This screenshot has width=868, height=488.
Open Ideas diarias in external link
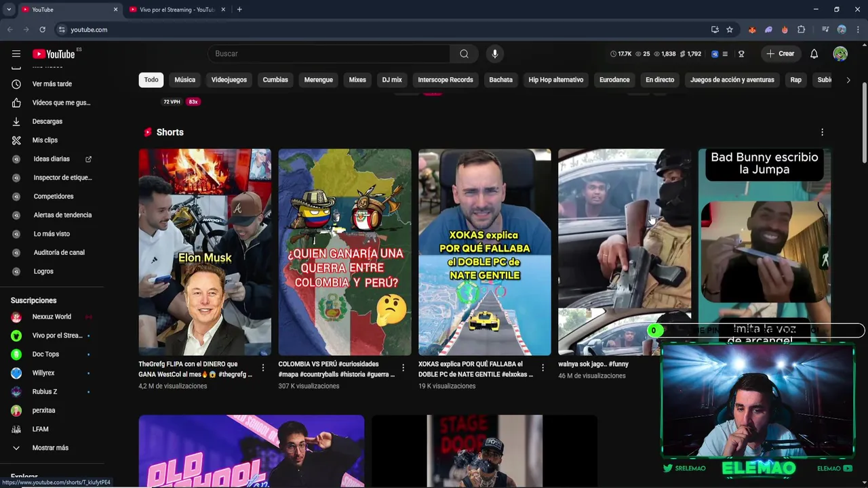pos(88,159)
